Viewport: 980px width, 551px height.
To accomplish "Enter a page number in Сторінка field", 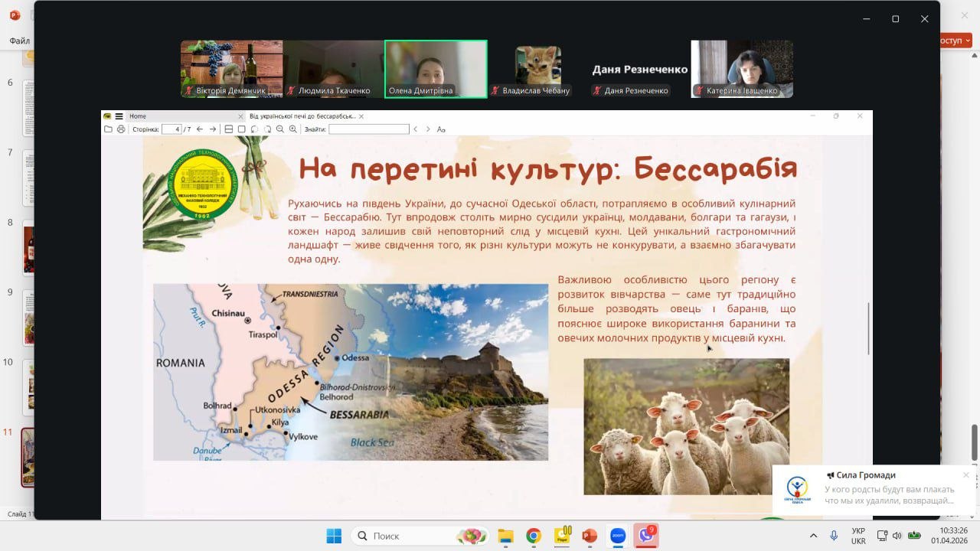I will (171, 129).
